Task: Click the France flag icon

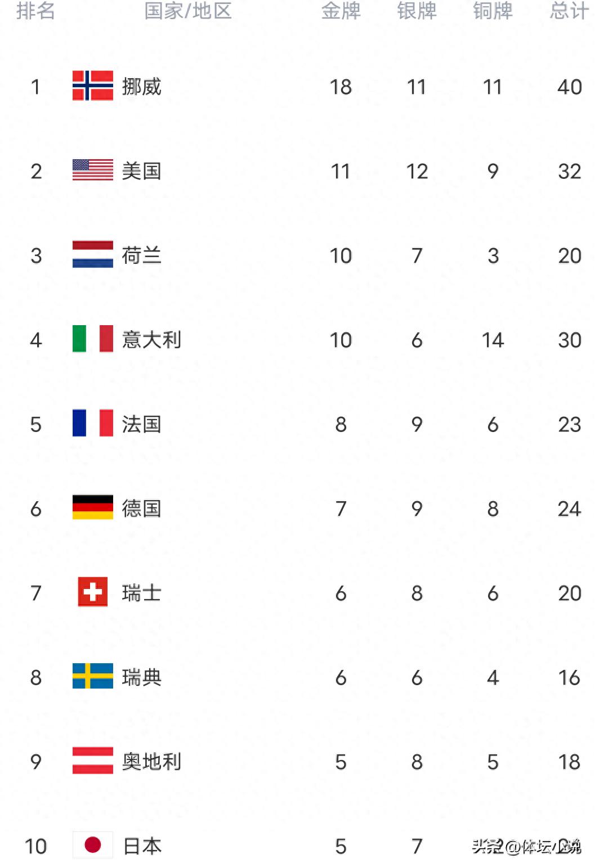Action: 93,424
